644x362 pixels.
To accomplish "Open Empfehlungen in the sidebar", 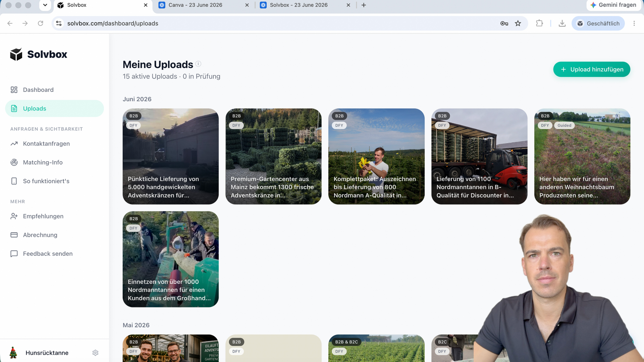I will point(55,217).
